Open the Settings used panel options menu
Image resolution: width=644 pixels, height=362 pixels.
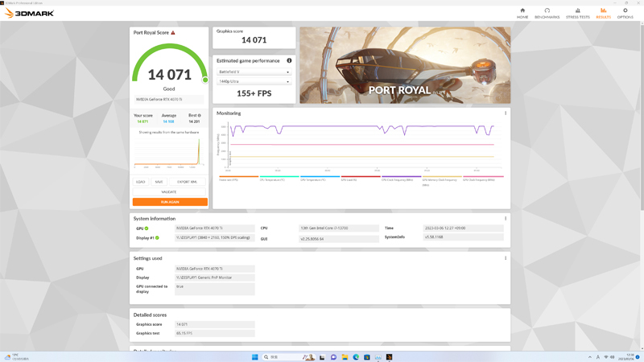click(x=506, y=258)
